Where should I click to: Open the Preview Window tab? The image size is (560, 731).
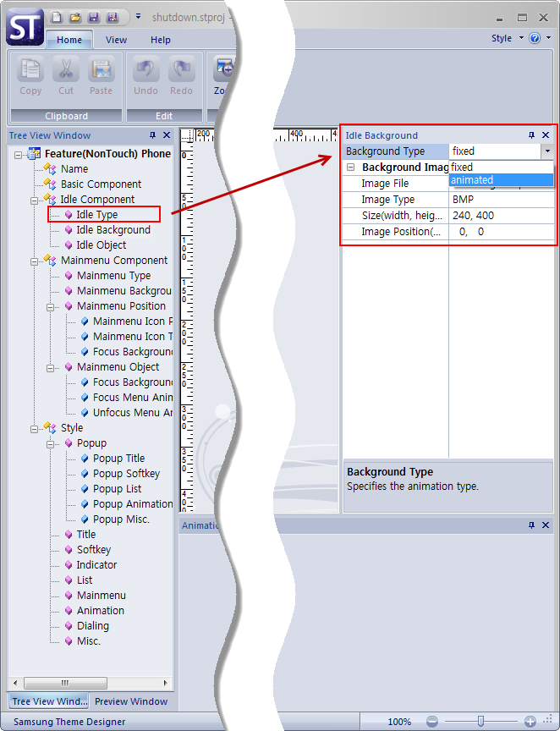[130, 701]
